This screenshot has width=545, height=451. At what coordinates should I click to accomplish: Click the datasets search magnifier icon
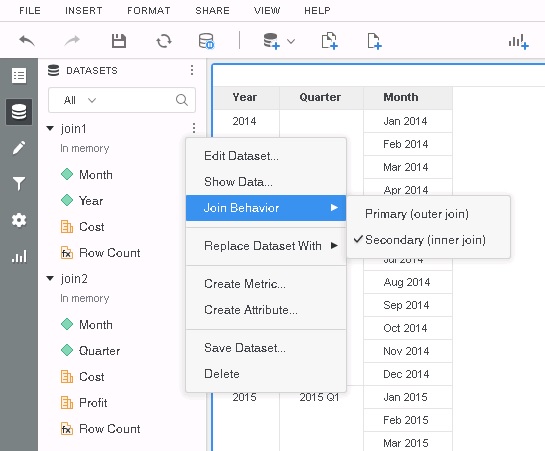181,100
